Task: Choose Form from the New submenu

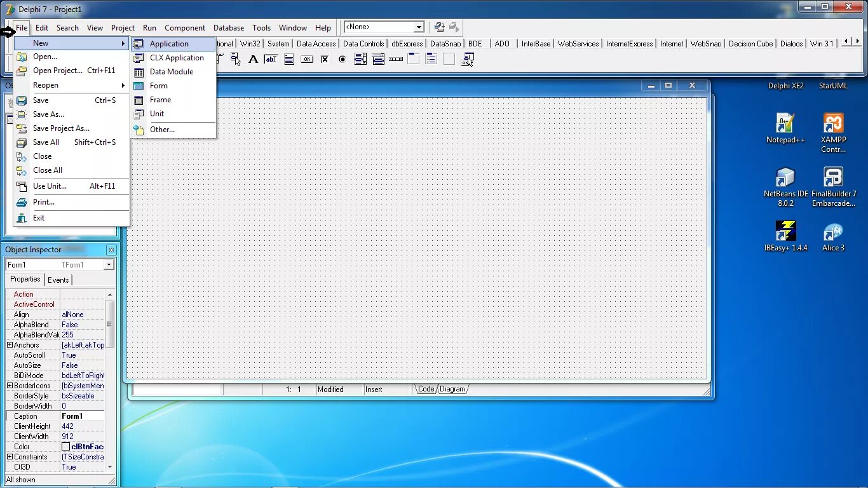Action: tap(173, 86)
